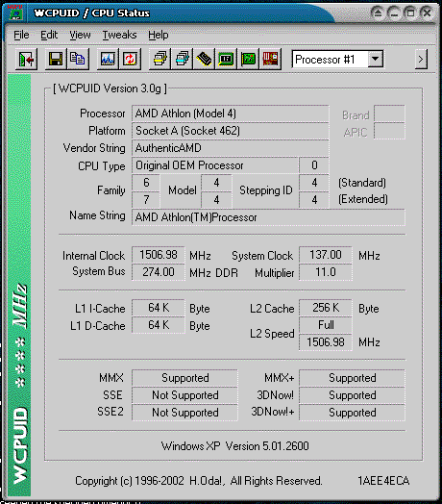Click the red Refresh arrows icon
The height and width of the screenshot is (504, 442).
[130, 59]
